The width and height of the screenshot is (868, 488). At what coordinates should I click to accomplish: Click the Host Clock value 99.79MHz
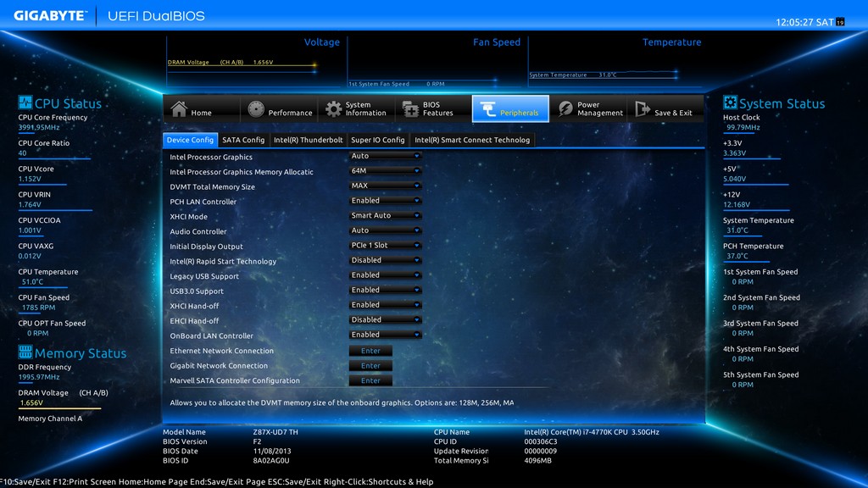pos(743,128)
